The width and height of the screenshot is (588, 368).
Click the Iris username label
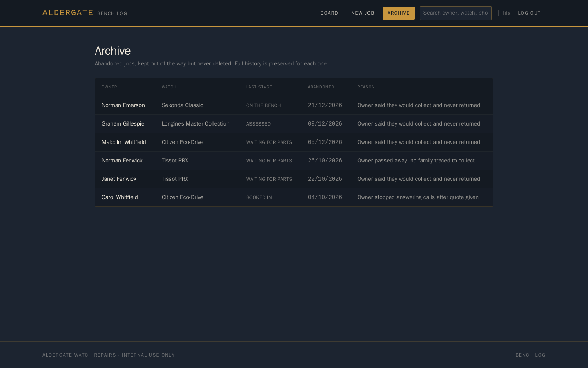click(x=506, y=13)
